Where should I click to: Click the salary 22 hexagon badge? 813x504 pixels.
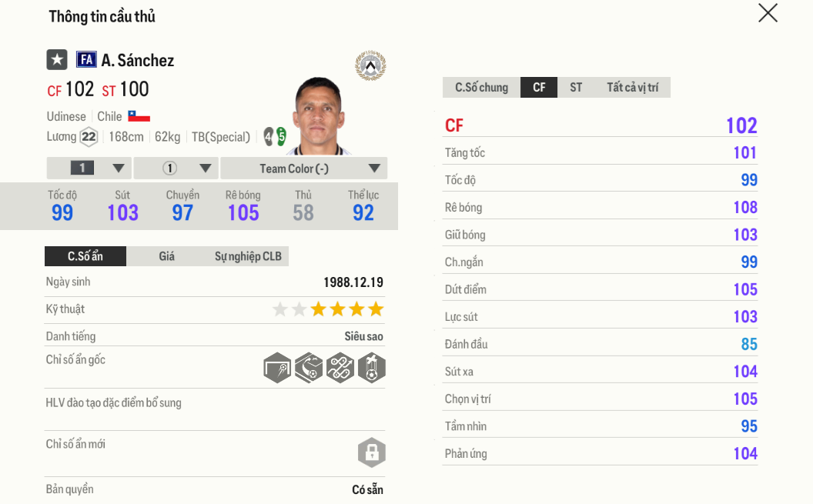pyautogui.click(x=89, y=137)
